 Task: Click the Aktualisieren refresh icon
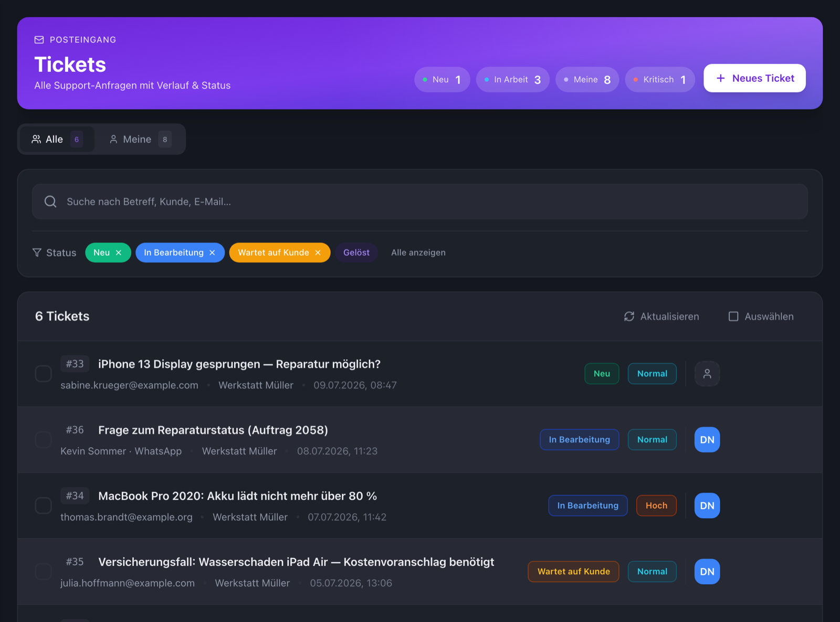(x=629, y=317)
